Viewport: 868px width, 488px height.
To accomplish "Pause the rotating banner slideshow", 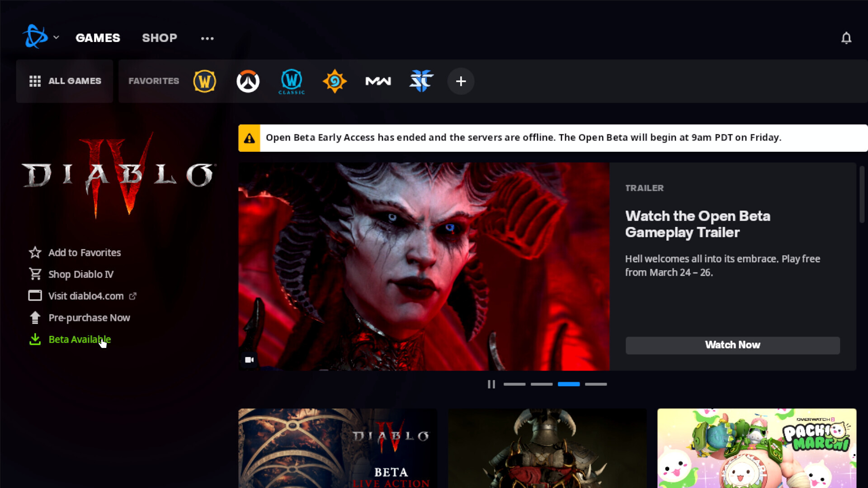I will point(491,384).
